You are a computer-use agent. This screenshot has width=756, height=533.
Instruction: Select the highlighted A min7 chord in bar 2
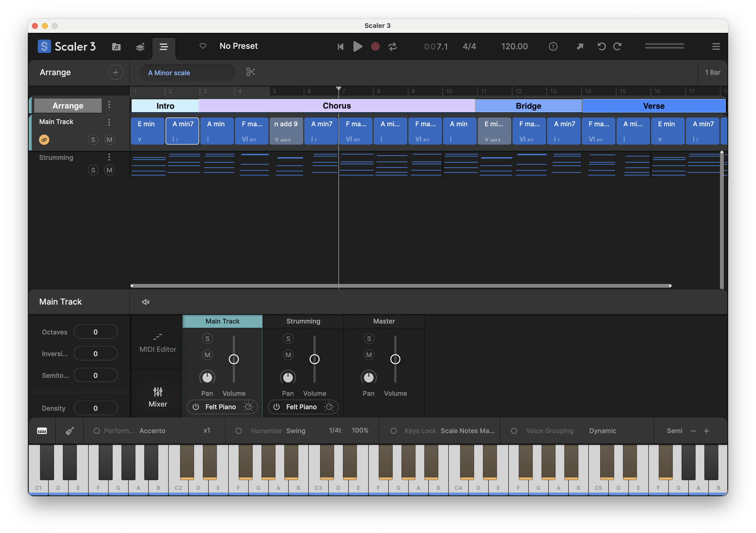(182, 131)
